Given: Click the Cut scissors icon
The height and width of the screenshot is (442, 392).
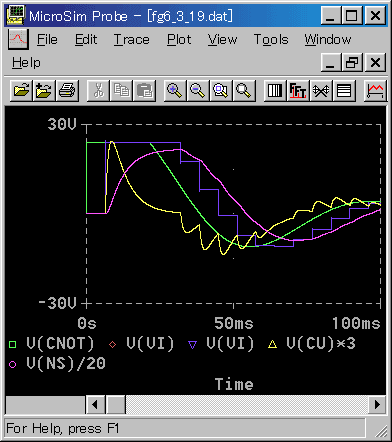Looking at the screenshot, I should (x=98, y=91).
